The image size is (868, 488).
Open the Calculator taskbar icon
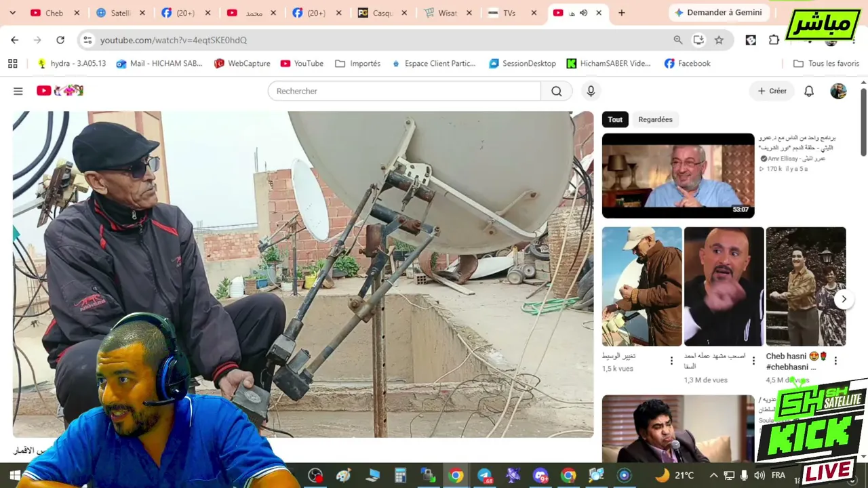(x=400, y=475)
